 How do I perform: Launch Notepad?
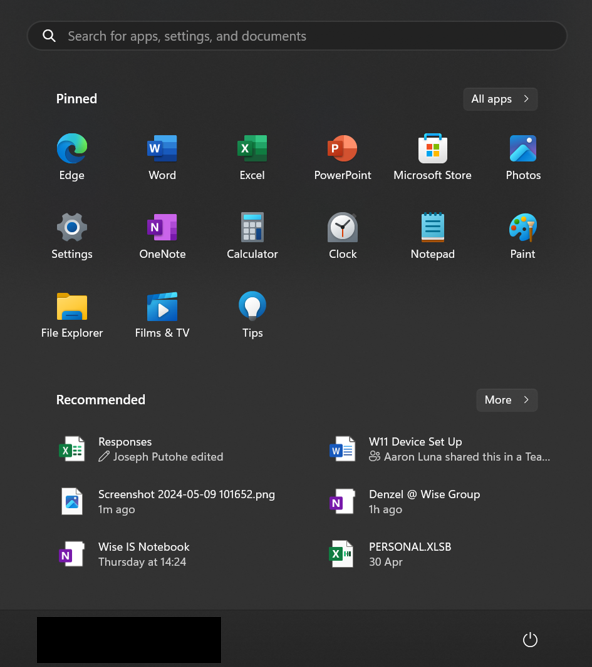click(433, 235)
